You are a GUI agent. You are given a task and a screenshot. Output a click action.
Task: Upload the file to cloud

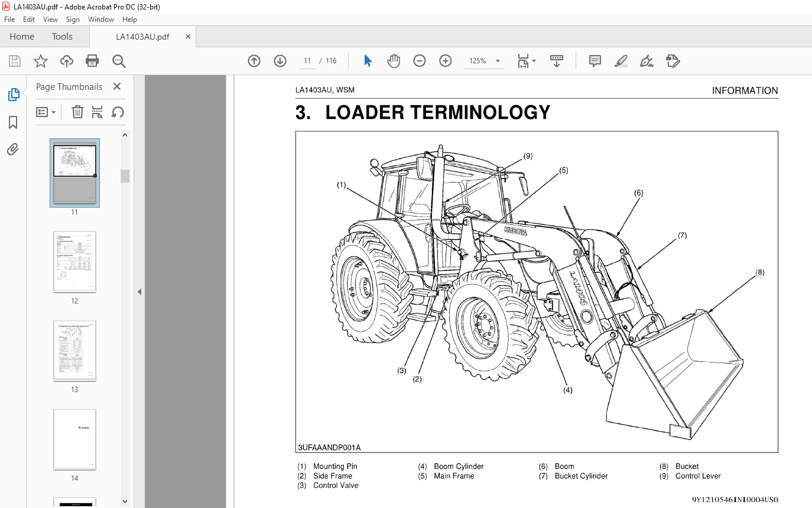point(67,61)
